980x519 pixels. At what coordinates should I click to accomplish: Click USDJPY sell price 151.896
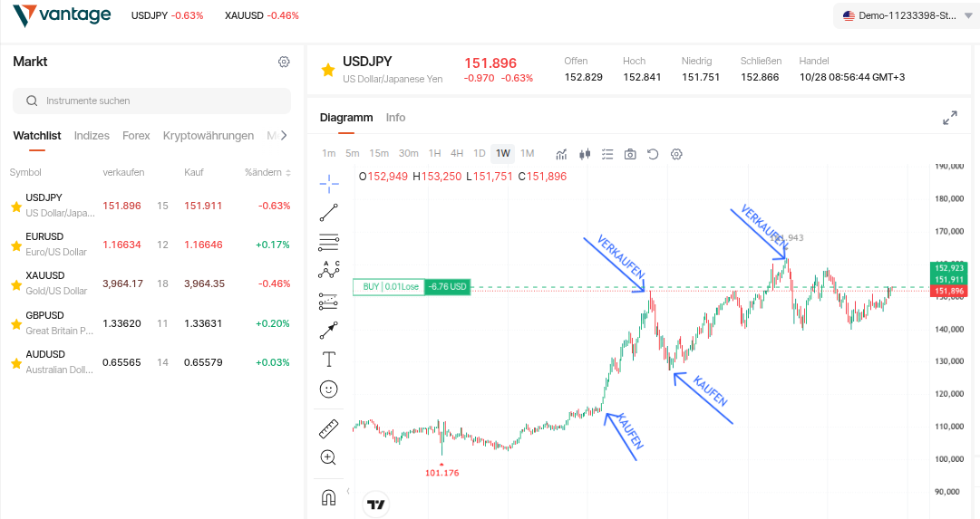[x=121, y=206]
